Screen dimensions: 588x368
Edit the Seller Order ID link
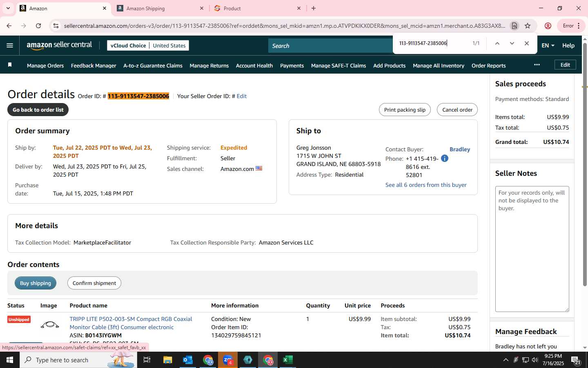tap(242, 96)
